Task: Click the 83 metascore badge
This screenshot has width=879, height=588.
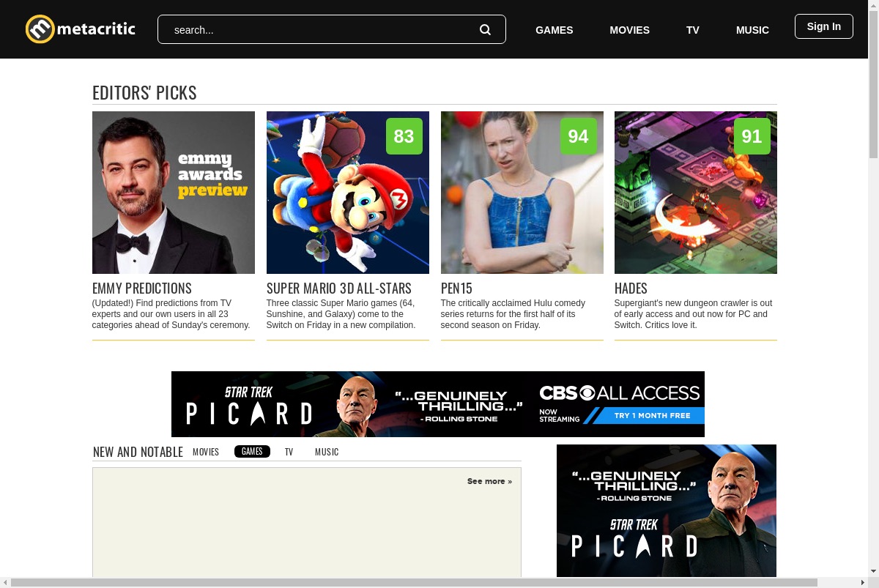Action: (404, 136)
